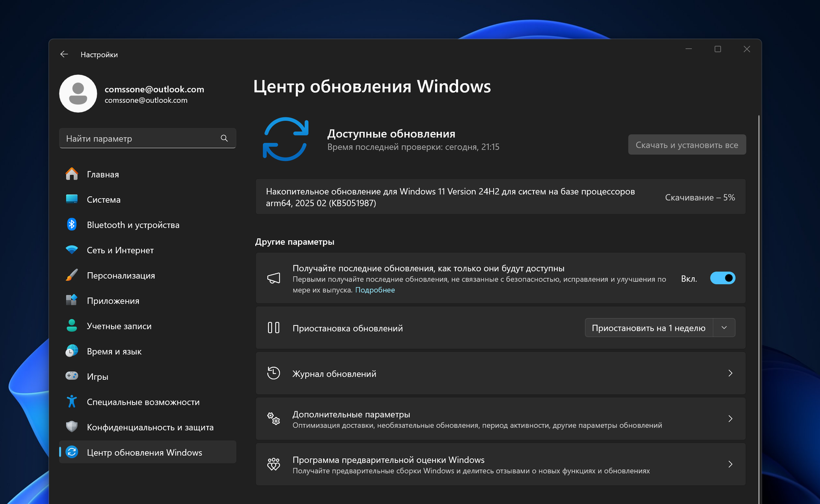
Task: Click the history clock icon for Журнал обновлений
Action: coord(273,373)
